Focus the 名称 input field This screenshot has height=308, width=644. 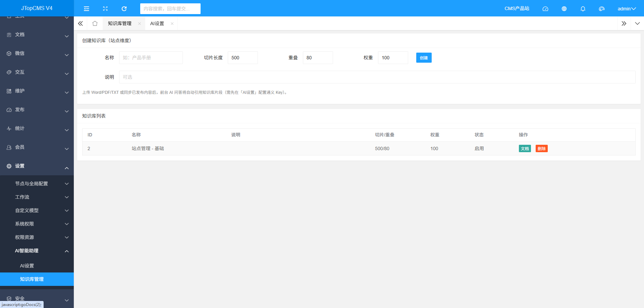point(151,58)
